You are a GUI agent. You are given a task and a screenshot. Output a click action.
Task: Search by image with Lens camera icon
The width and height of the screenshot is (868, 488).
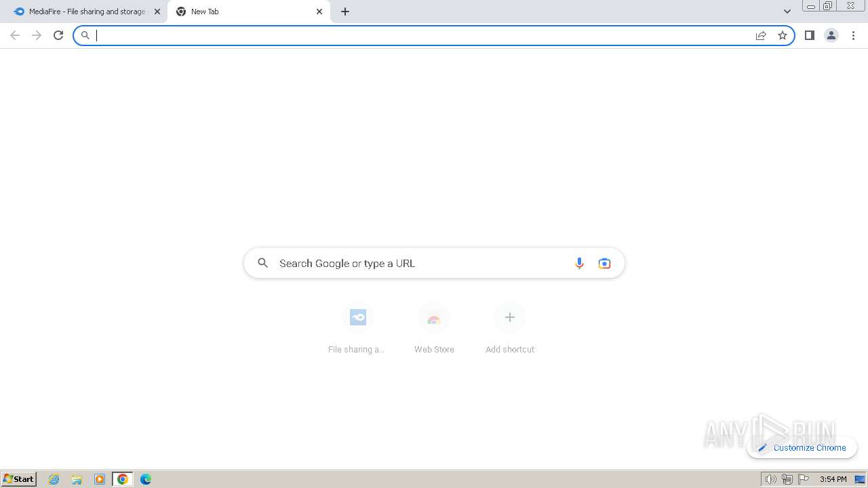coord(604,263)
